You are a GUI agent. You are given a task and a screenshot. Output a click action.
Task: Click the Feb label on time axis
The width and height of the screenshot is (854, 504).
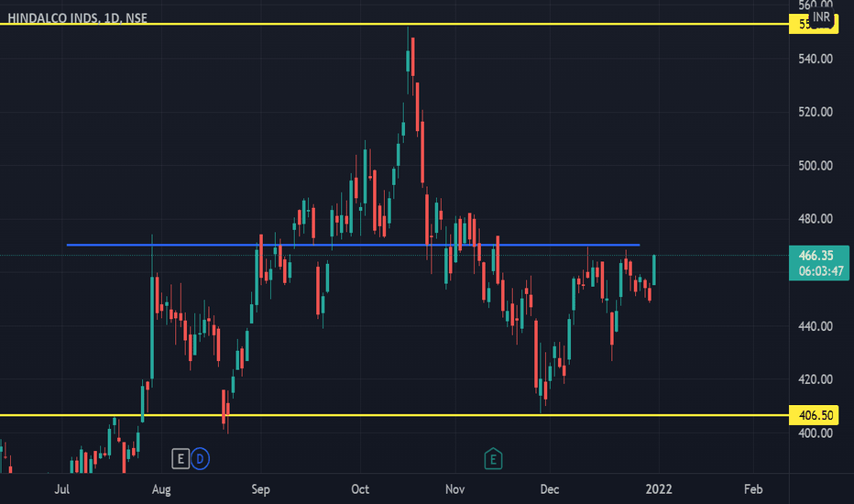tap(753, 489)
